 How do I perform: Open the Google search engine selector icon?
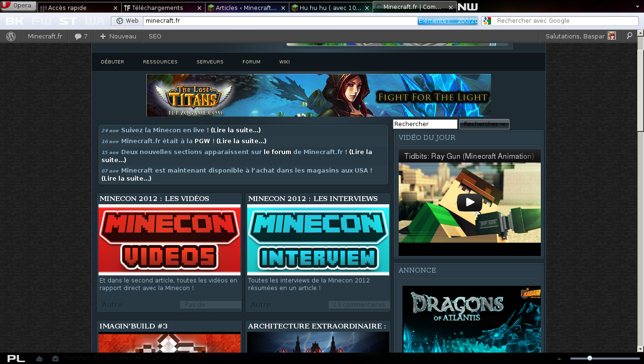point(487,21)
